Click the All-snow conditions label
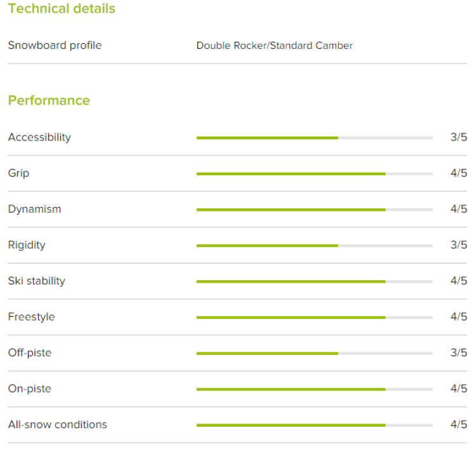Viewport: 476px width, 449px height. 57,424
